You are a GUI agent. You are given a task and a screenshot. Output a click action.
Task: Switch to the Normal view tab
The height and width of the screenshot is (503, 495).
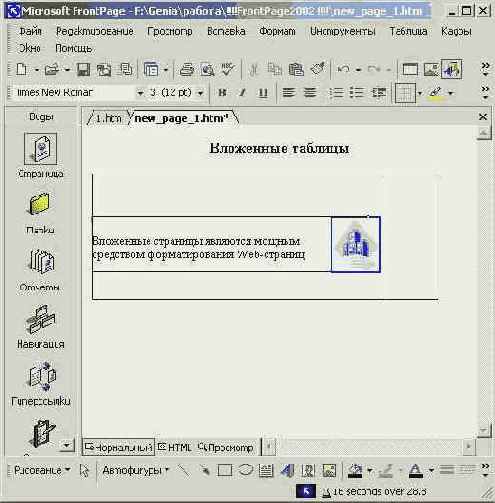pos(118,447)
